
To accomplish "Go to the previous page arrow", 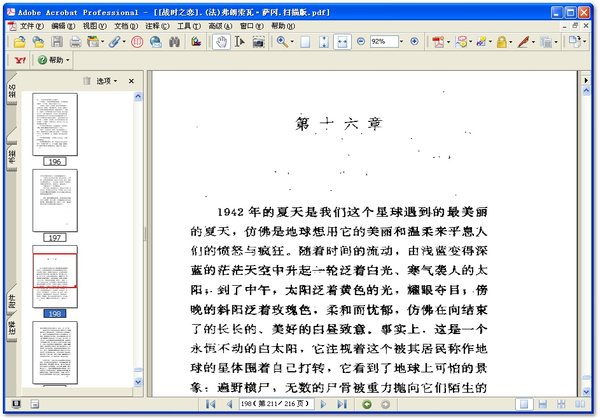I will tap(229, 404).
